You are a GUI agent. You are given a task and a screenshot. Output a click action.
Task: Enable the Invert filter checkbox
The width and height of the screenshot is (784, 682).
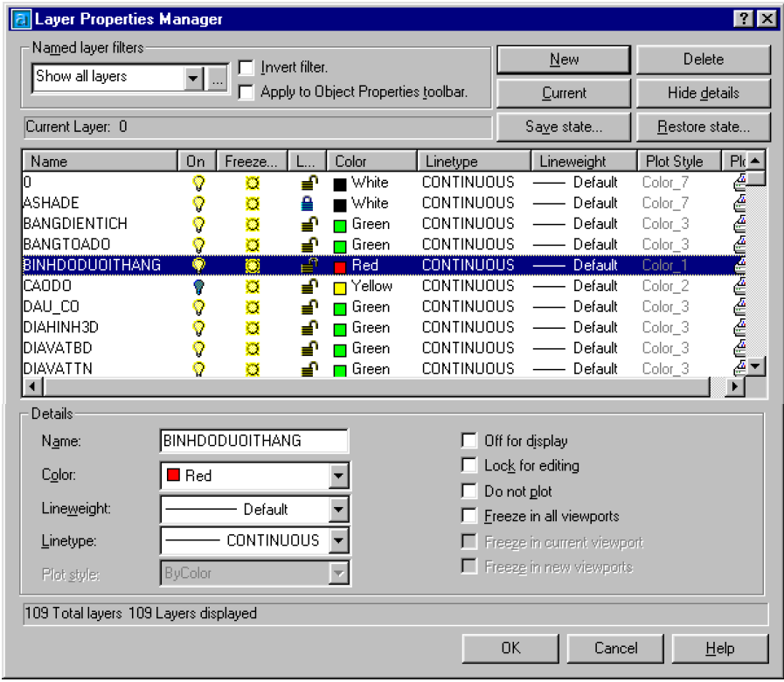(246, 67)
